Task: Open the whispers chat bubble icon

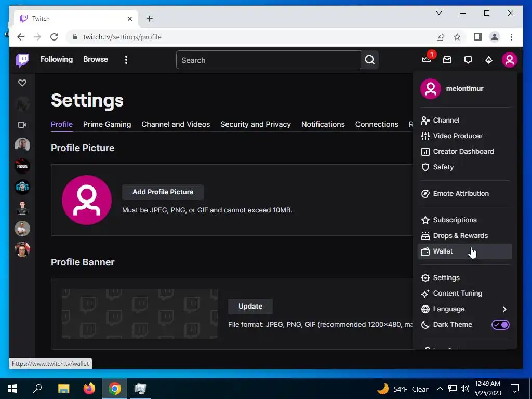Action: 468,60
